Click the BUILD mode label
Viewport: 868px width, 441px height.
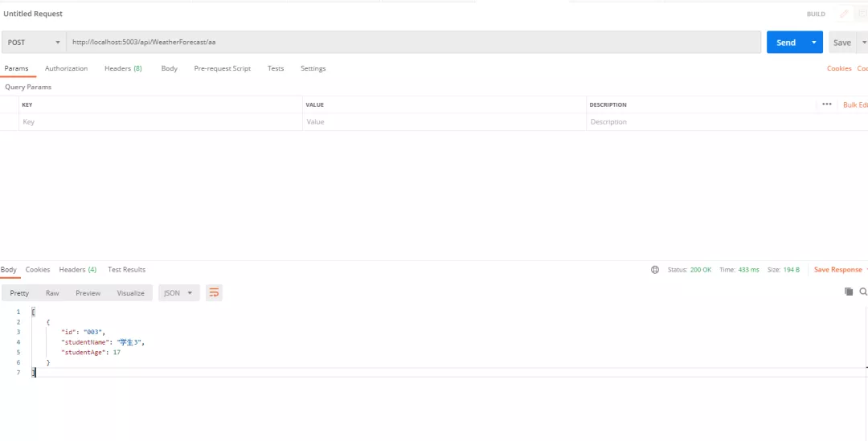(x=816, y=14)
